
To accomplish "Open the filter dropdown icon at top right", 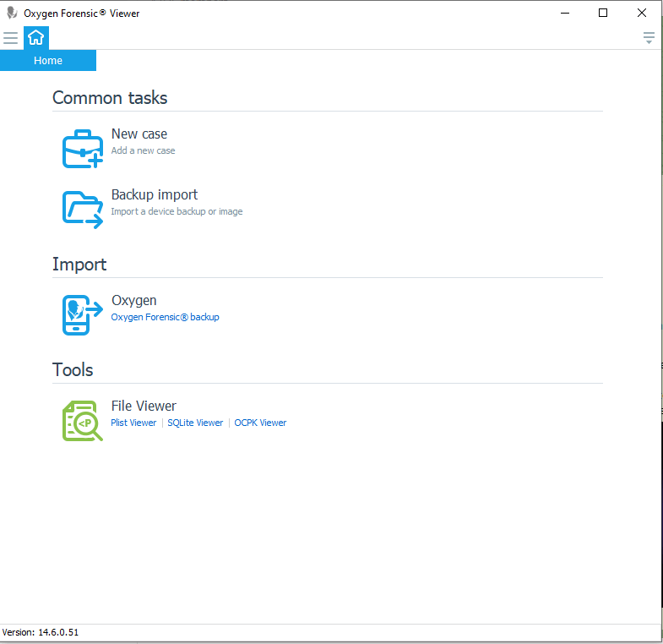I will (649, 38).
